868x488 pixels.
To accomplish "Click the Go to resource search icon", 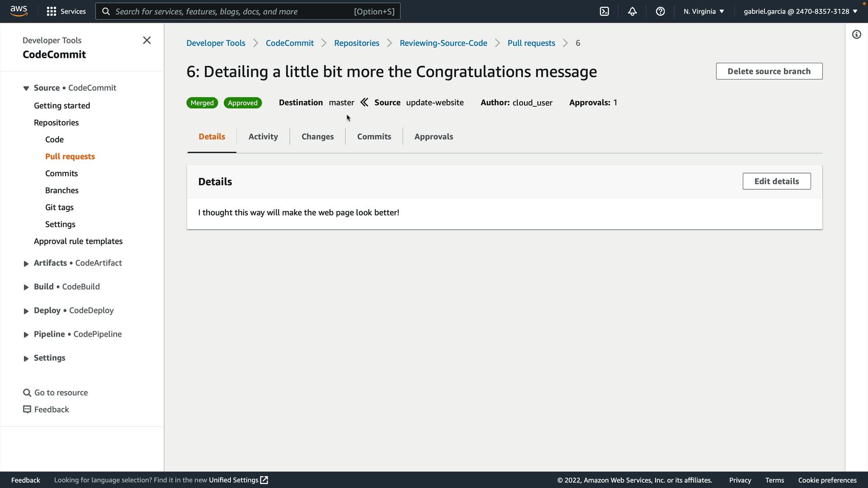I will (27, 393).
